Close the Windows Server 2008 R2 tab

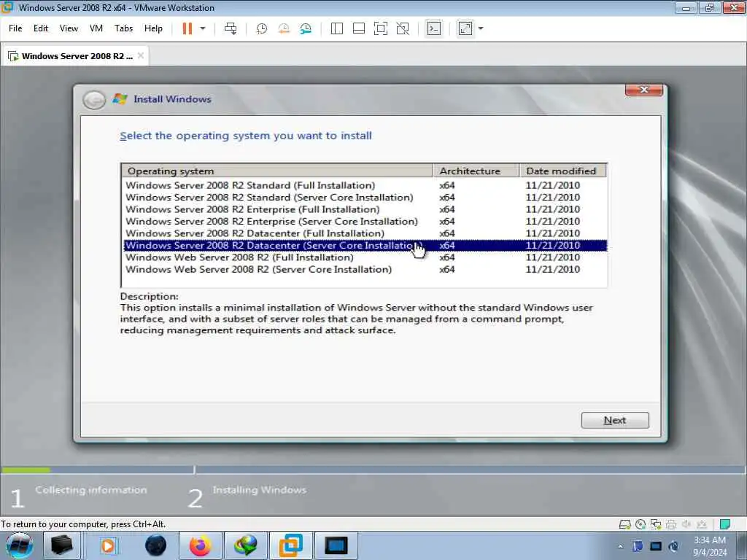point(141,55)
